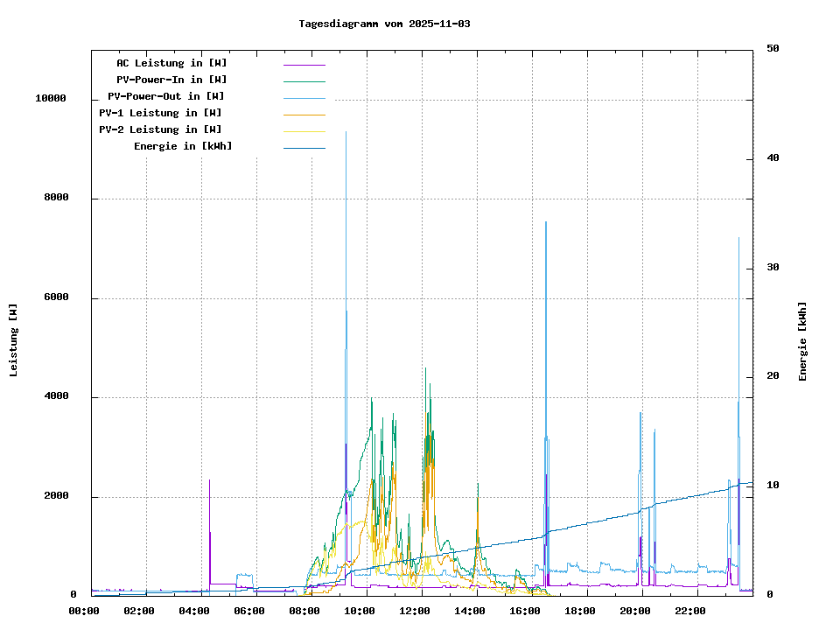Click the Leistung [W] left axis title
This screenshot has width=840, height=630.
(13, 339)
